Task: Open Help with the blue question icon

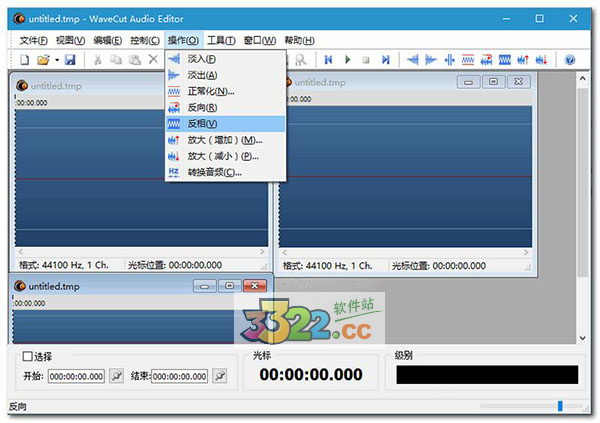Action: pos(570,60)
